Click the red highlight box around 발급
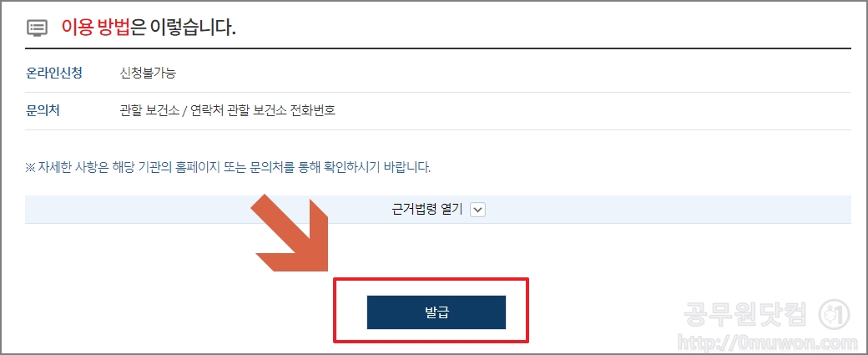Viewport: 868px width, 355px height. click(431, 310)
